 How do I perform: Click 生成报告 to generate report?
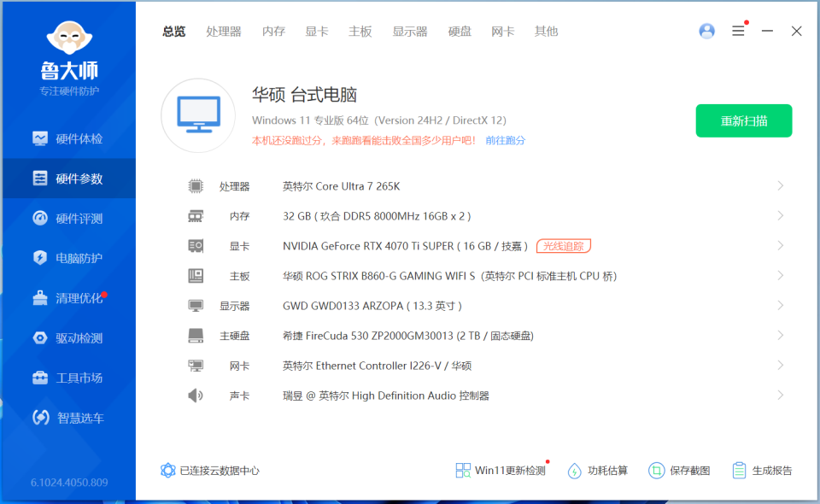pyautogui.click(x=762, y=471)
